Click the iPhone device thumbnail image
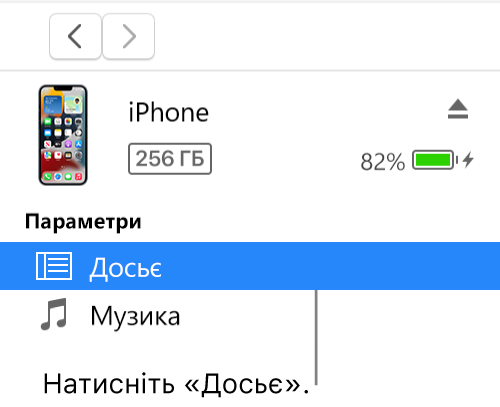The height and width of the screenshot is (407, 500). point(63,135)
